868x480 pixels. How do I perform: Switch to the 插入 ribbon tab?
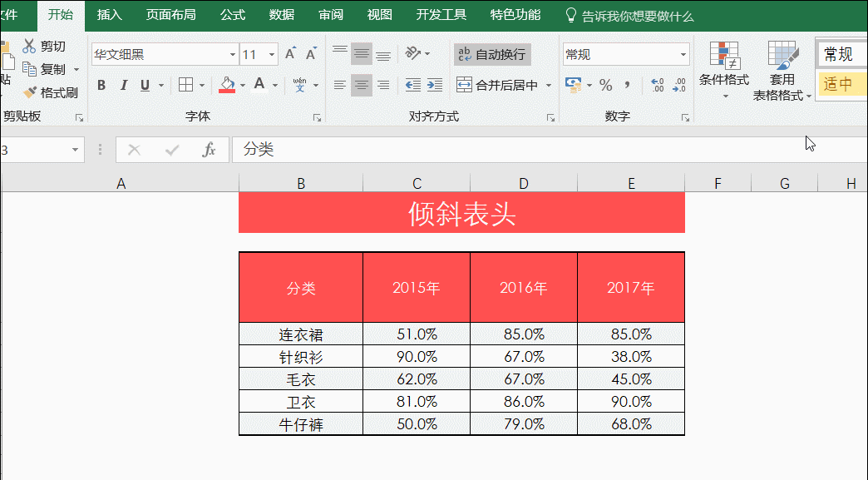click(x=109, y=14)
